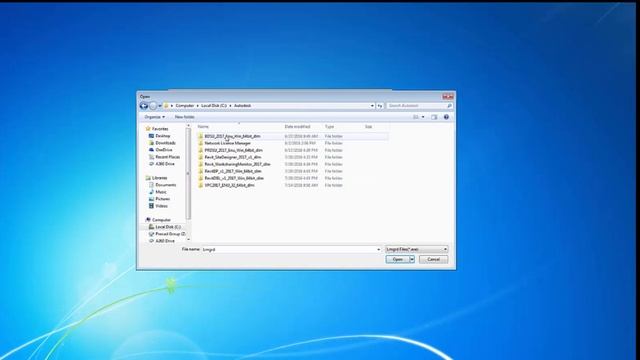Sort by the Date modified column header
Image resolution: width=640 pixels, height=360 pixels.
click(x=298, y=127)
